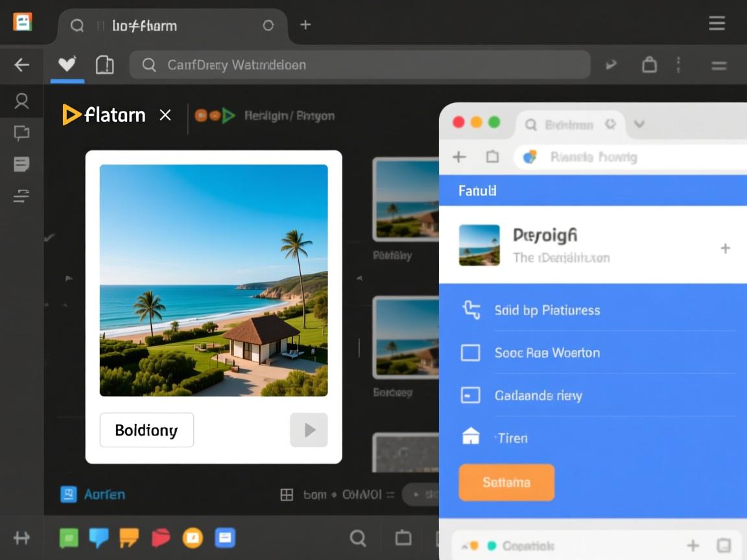Open the user profile sidebar icon

21,101
